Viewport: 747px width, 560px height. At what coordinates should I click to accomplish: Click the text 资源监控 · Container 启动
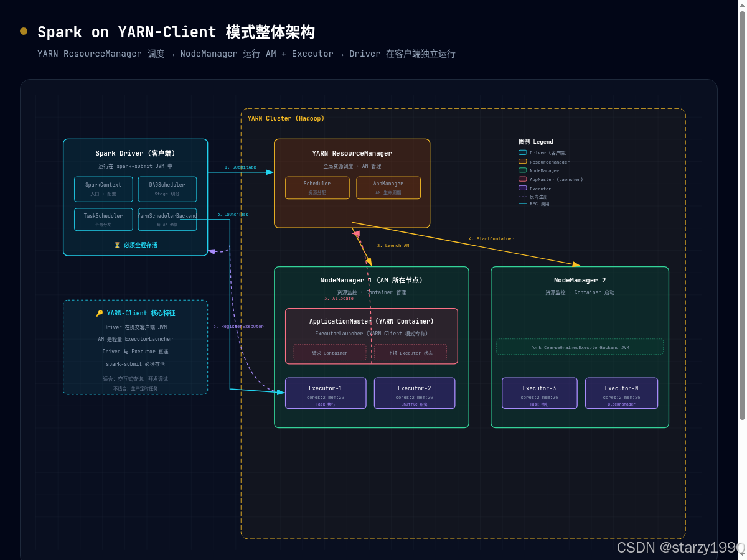click(580, 292)
